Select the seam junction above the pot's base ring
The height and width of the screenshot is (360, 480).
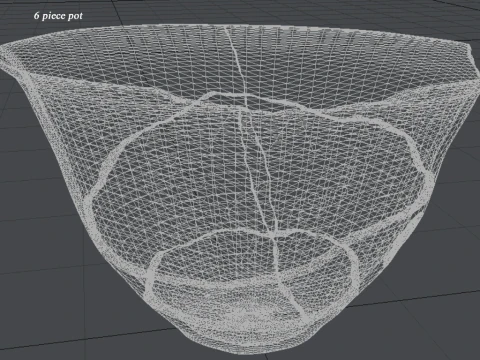(x=273, y=237)
